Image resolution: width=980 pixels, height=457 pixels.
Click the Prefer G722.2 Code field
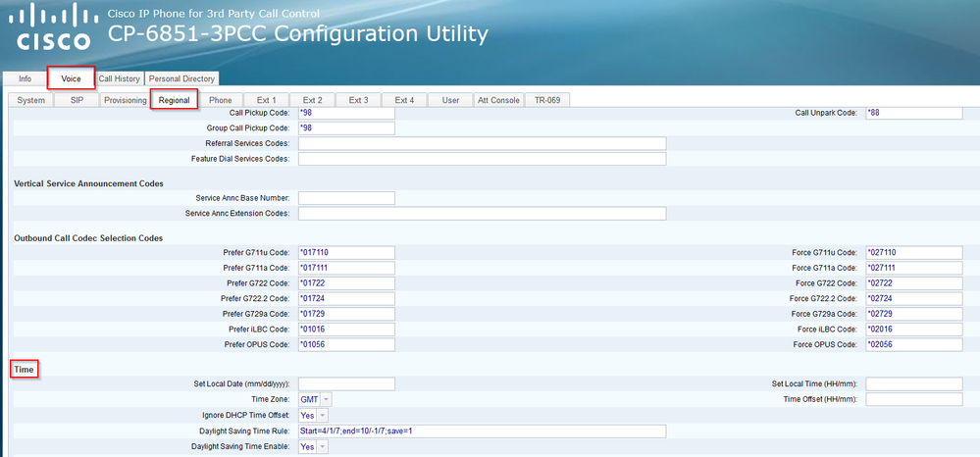[x=347, y=298]
